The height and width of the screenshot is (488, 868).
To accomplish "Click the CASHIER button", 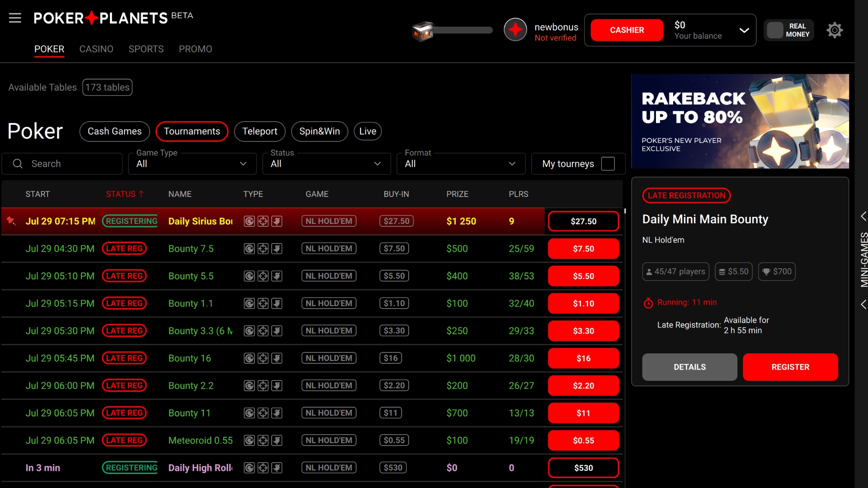I will [627, 30].
